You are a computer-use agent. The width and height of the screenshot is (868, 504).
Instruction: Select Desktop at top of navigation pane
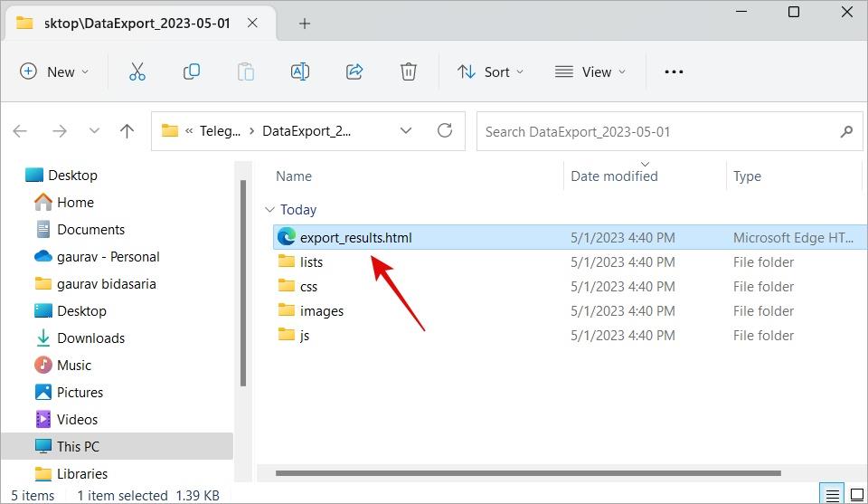(72, 175)
